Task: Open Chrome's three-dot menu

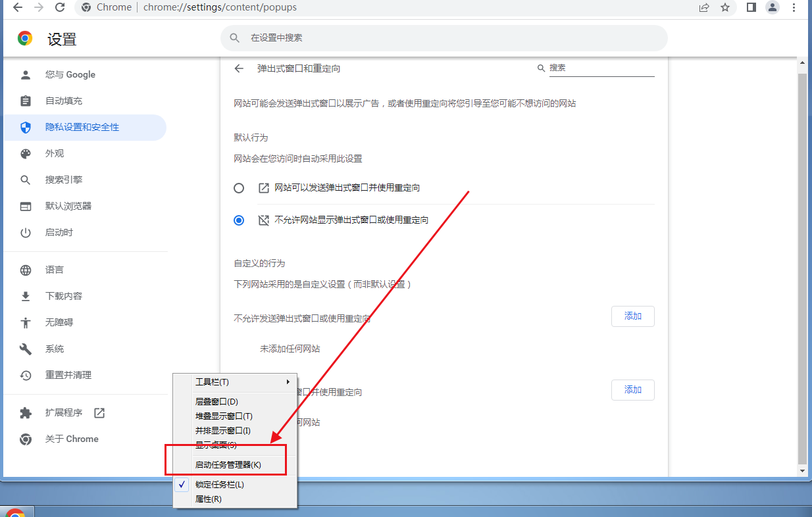Action: point(794,7)
